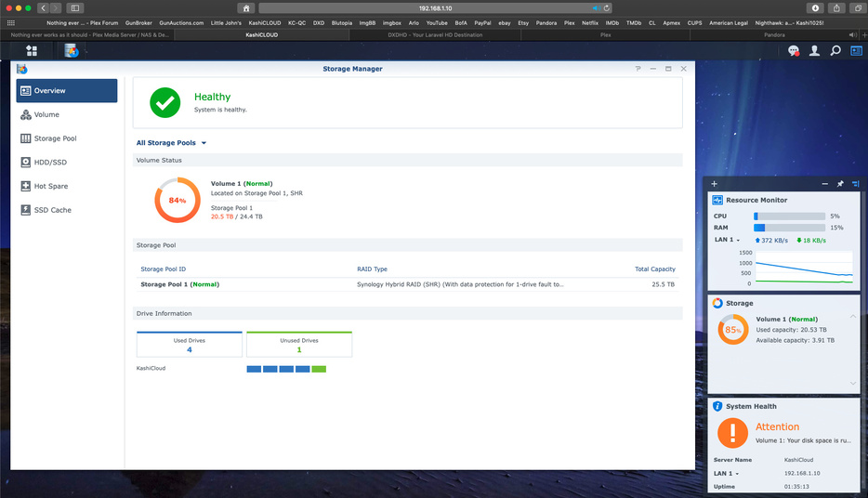
Task: Mute audio via address bar speaker icon
Action: click(x=597, y=8)
